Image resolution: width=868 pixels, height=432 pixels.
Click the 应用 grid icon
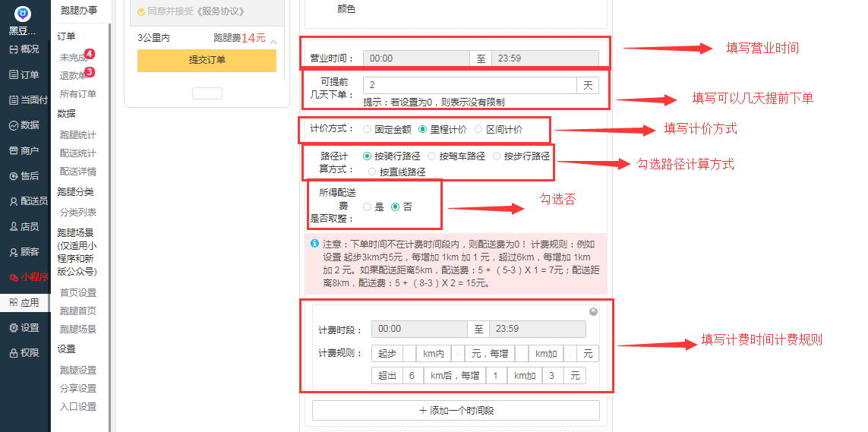coord(14,303)
